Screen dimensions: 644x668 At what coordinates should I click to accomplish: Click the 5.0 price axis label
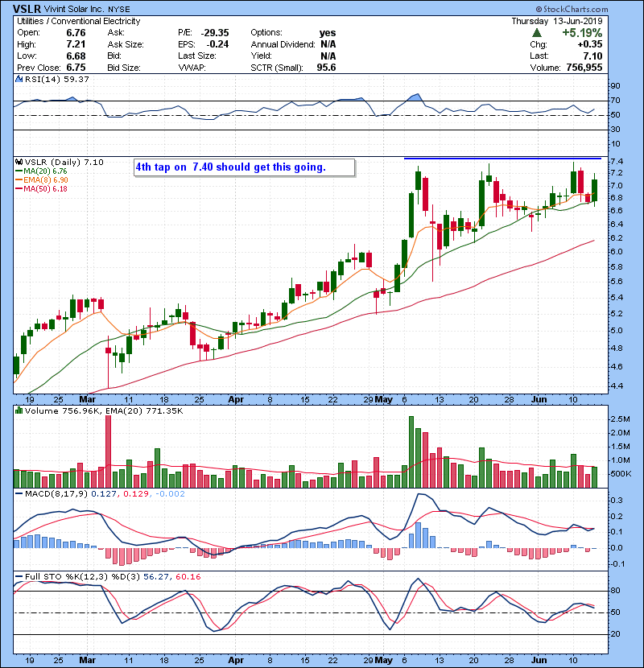(x=617, y=331)
